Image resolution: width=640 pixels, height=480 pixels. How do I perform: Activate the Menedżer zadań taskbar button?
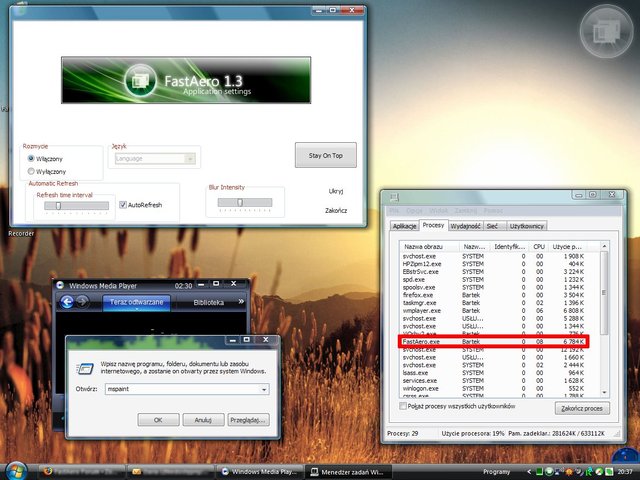point(349,472)
